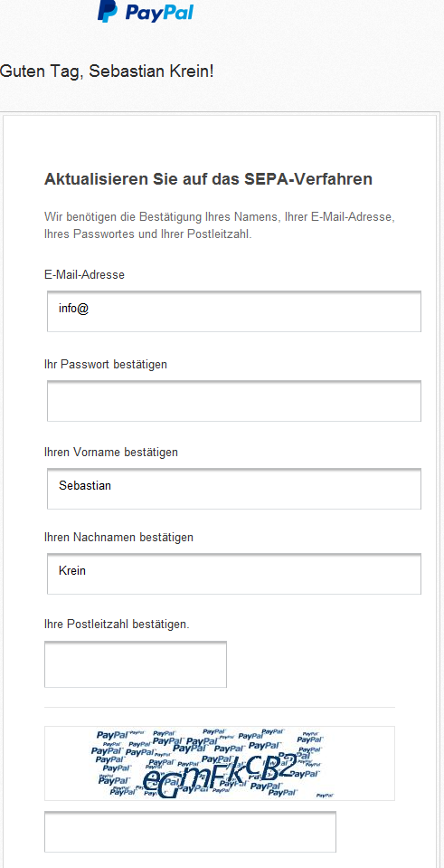Focus the captcha answer box below image
The image size is (444, 868).
(x=190, y=832)
